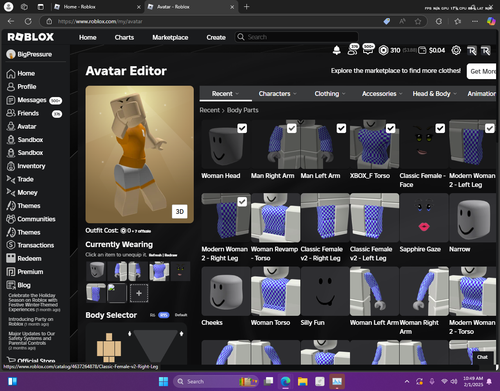Expand the Accessories category dropdown
Image resolution: width=500 pixels, height=391 pixels.
(382, 94)
